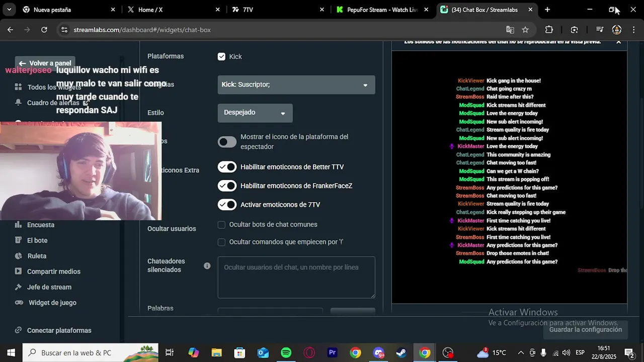Image resolution: width=644 pixels, height=362 pixels.
Task: Check Ocultar bots de chat comunes
Action: coord(221,225)
